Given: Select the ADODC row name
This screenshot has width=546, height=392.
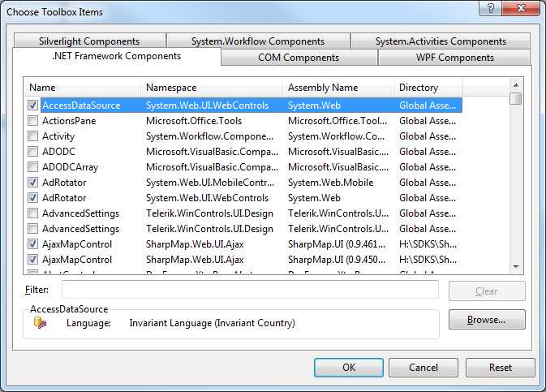Looking at the screenshot, I should coord(58,152).
